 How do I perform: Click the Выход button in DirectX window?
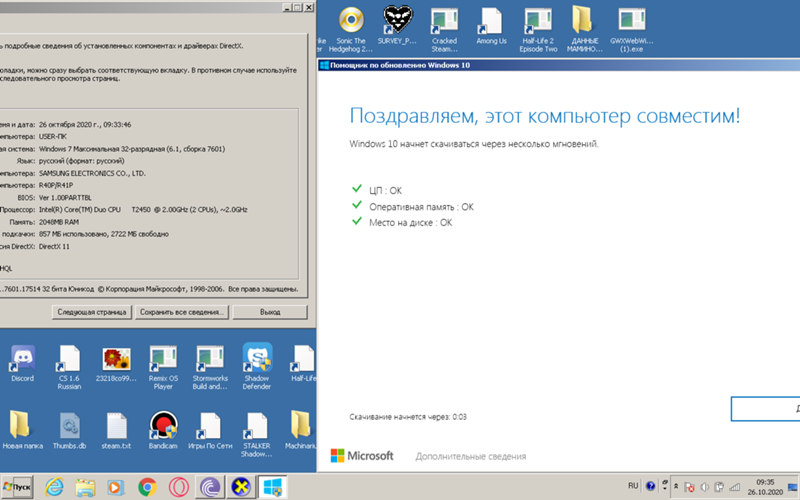click(270, 312)
